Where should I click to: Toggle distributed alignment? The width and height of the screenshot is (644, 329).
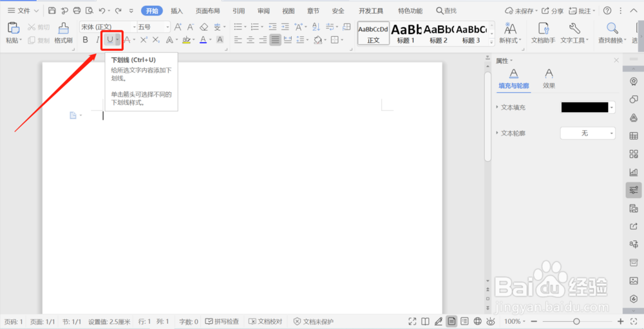coord(287,40)
